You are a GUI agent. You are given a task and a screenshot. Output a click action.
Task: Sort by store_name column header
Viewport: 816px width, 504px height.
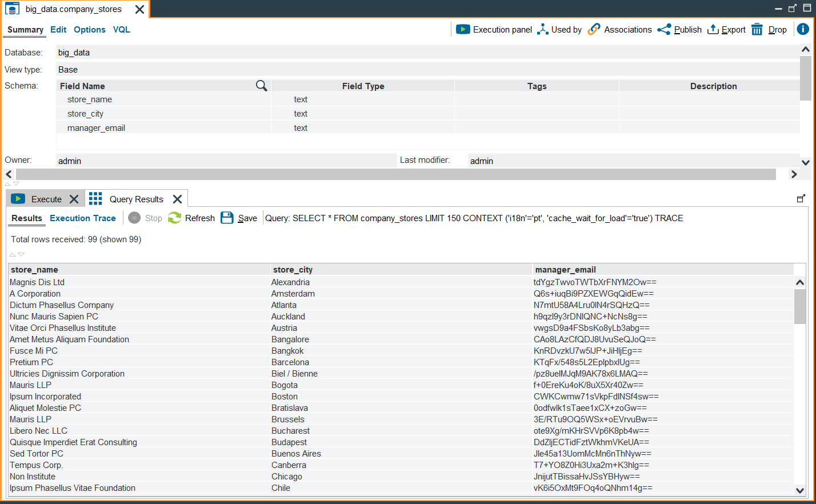pyautogui.click(x=139, y=270)
